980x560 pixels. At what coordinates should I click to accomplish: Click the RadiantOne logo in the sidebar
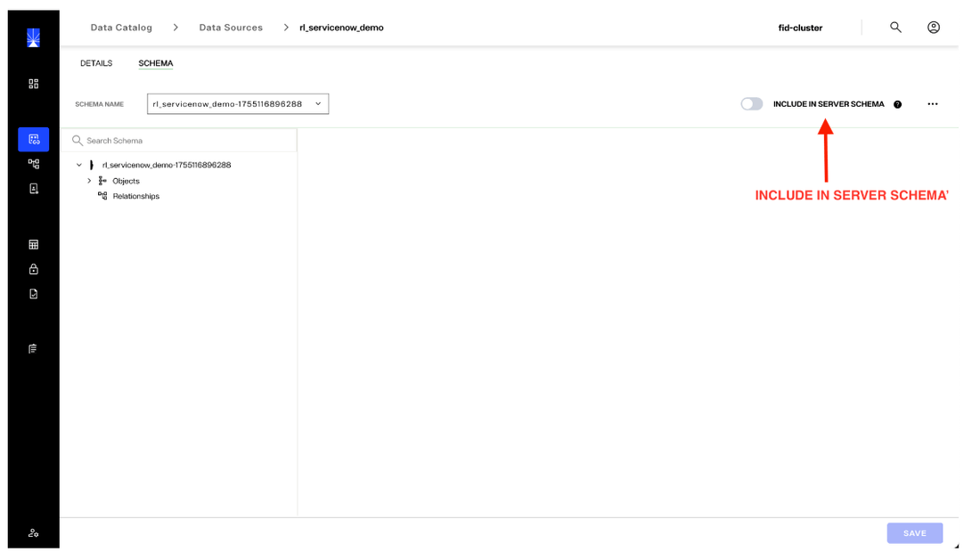click(33, 37)
